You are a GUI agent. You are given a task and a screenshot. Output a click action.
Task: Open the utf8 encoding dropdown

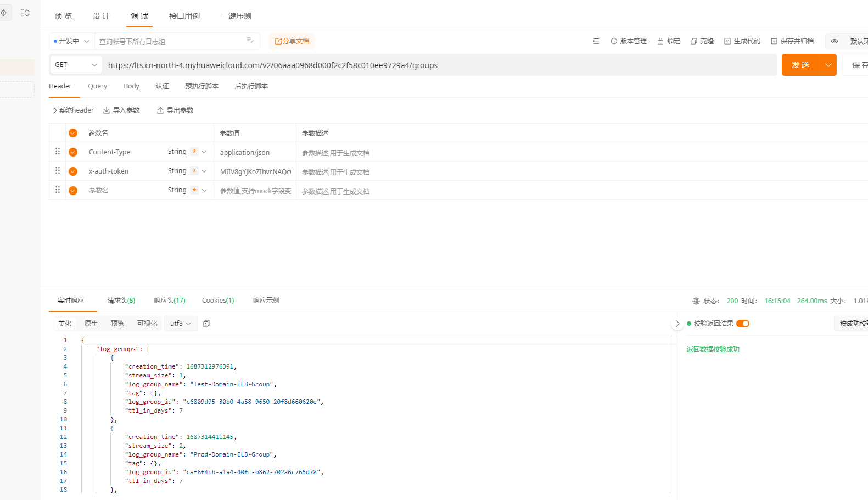(181, 324)
